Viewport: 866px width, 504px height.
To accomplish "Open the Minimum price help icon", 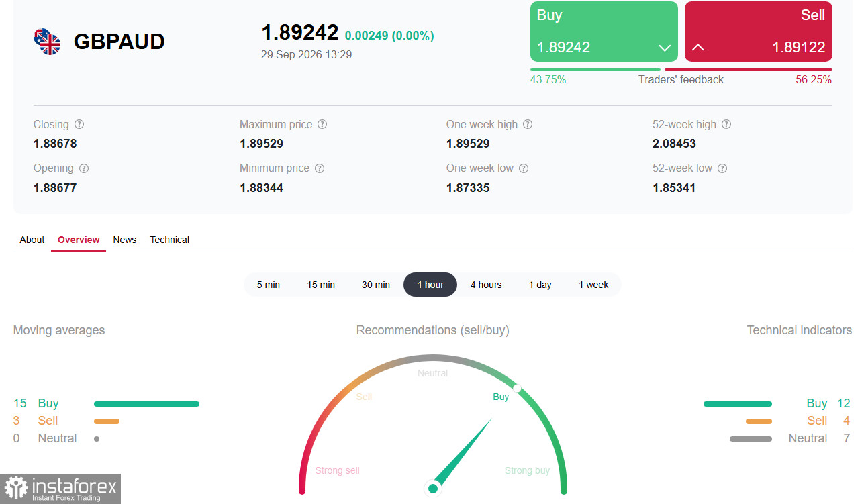I will tap(320, 168).
